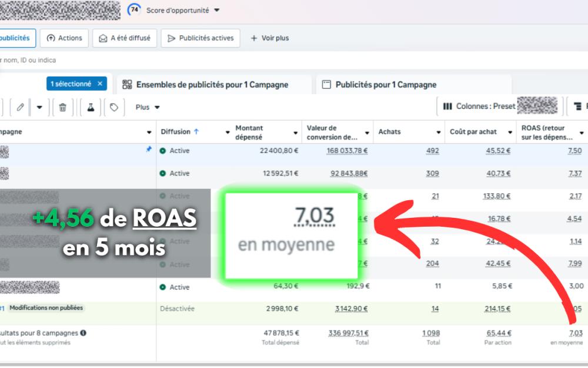This screenshot has width=588, height=368.
Task: Click the 'Publicités actives' filter button
Action: pyautogui.click(x=201, y=38)
